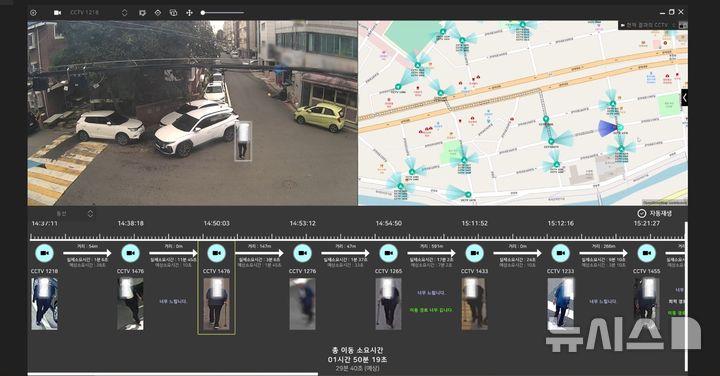The image size is (720, 376).
Task: Open the CCTV 1276 person thumbnail
Action: (x=303, y=303)
